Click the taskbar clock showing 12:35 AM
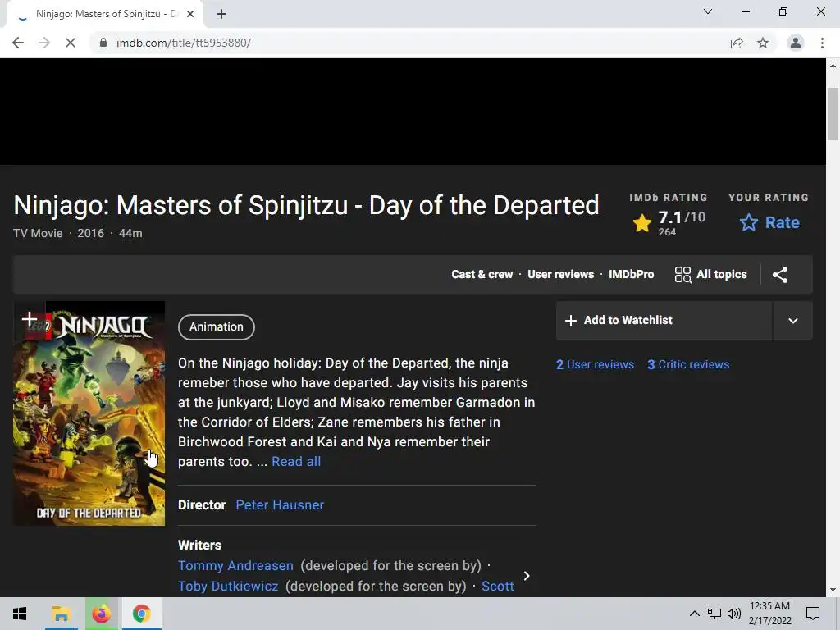 click(769, 614)
